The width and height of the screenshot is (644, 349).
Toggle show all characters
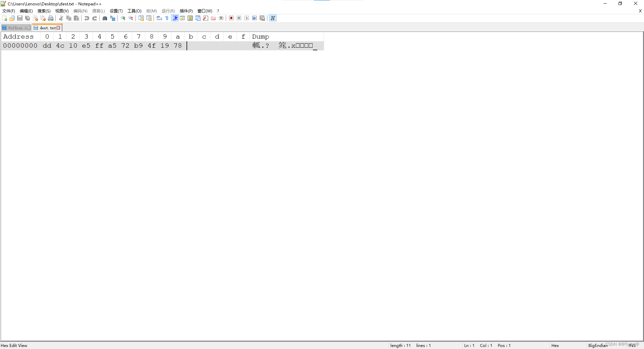pyautogui.click(x=167, y=18)
